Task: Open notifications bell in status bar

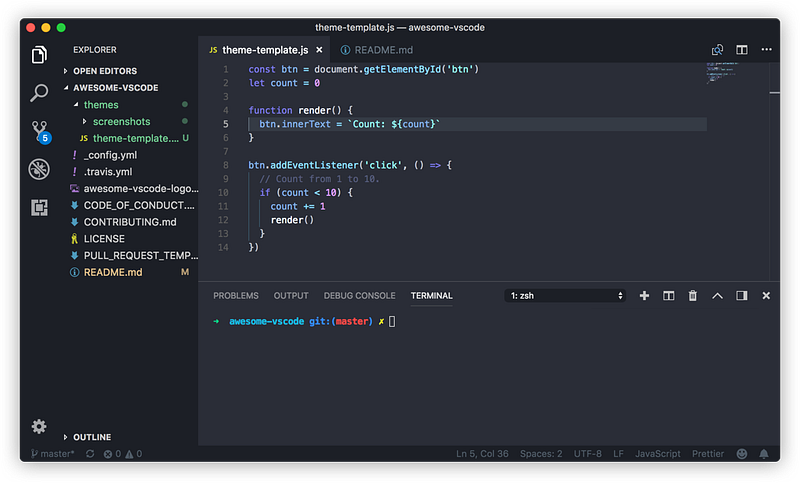Action: (x=764, y=453)
